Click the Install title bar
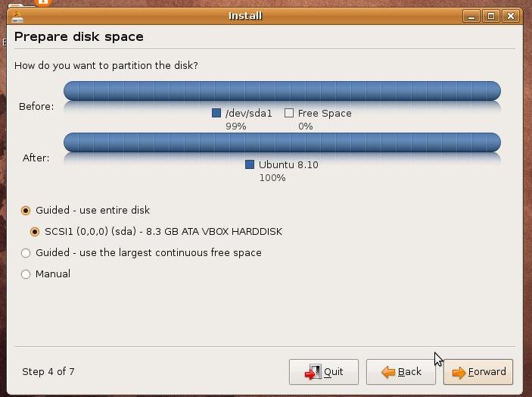This screenshot has width=532, height=397. (245, 15)
